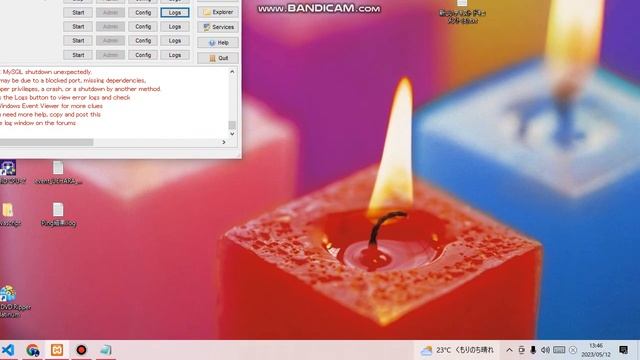Click Config in the row beside Quit
The image size is (640, 360).
143,55
